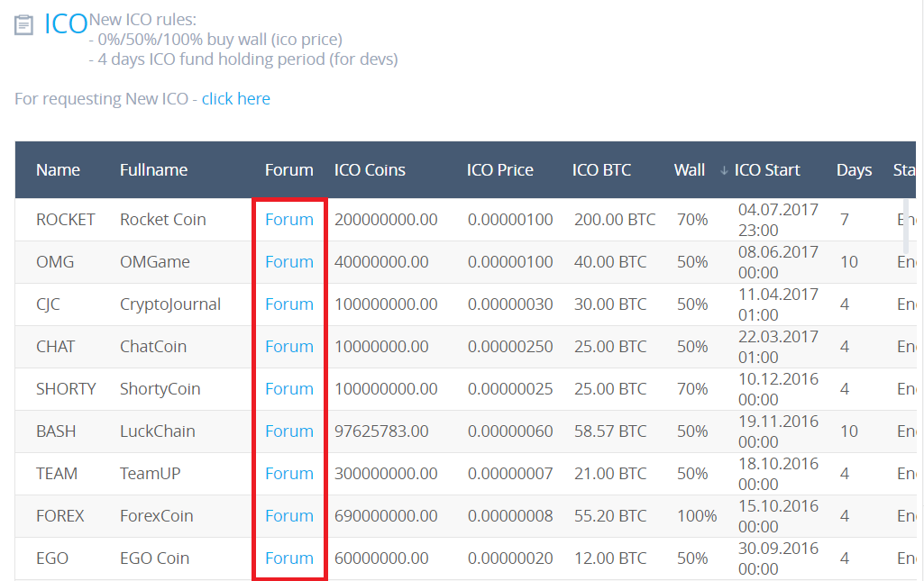Sort by ICO BTC column header
Screen dimensions: 924x581
pos(601,170)
